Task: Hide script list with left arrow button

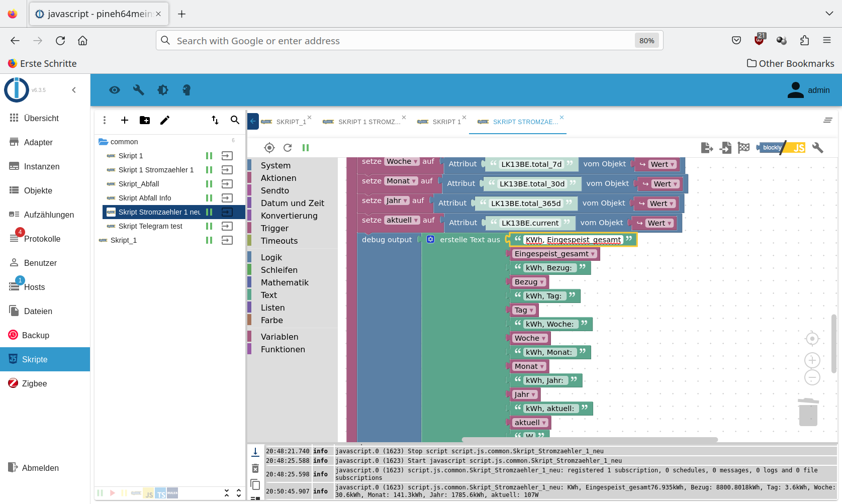Action: (253, 121)
